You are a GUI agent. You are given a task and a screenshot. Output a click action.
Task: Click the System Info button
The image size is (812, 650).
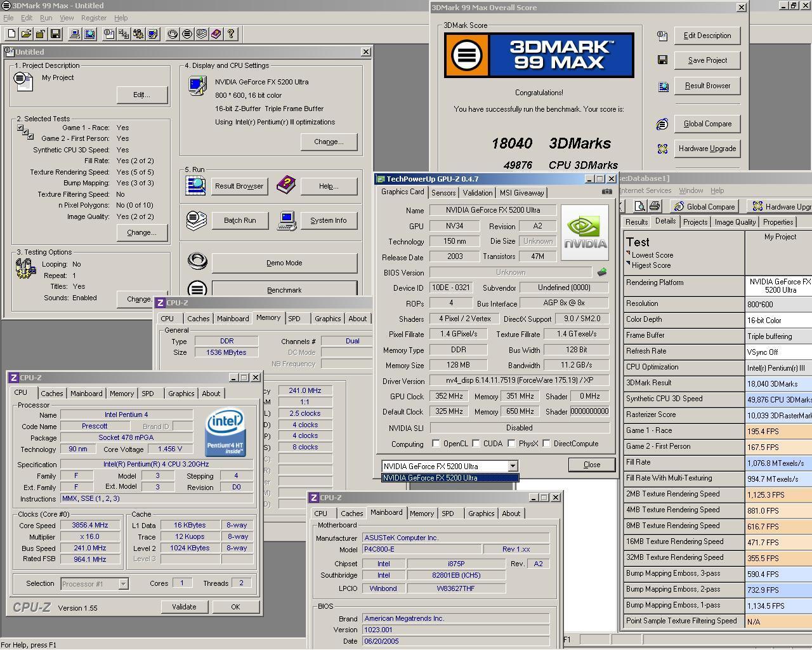(x=329, y=220)
